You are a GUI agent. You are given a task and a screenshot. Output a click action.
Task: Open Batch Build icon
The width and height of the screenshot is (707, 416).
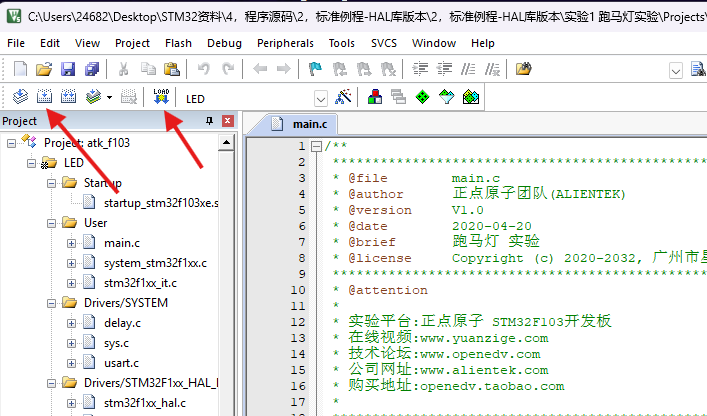[x=93, y=96]
